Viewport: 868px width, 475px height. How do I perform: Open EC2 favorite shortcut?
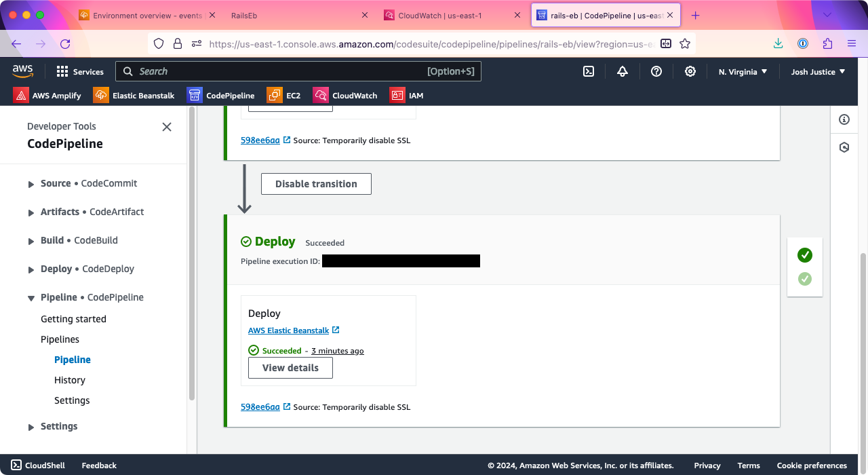point(284,96)
